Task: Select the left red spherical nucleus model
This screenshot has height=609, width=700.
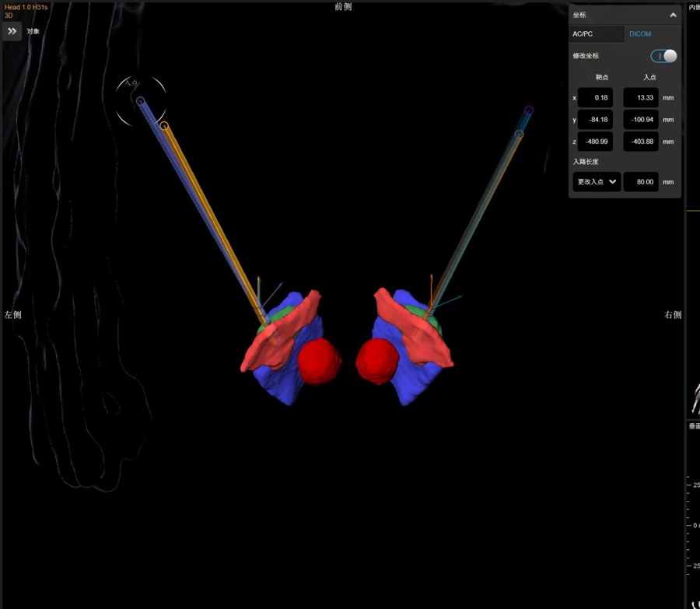Action: [320, 362]
